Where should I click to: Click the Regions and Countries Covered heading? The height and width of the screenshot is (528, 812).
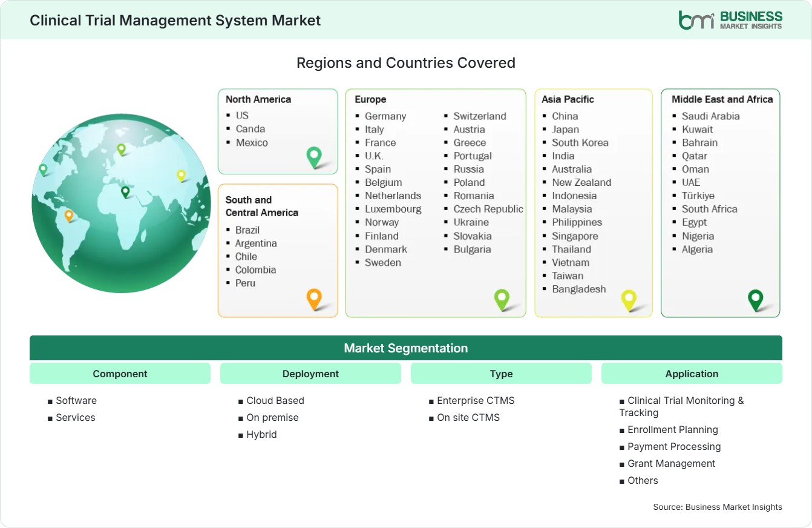(x=406, y=63)
